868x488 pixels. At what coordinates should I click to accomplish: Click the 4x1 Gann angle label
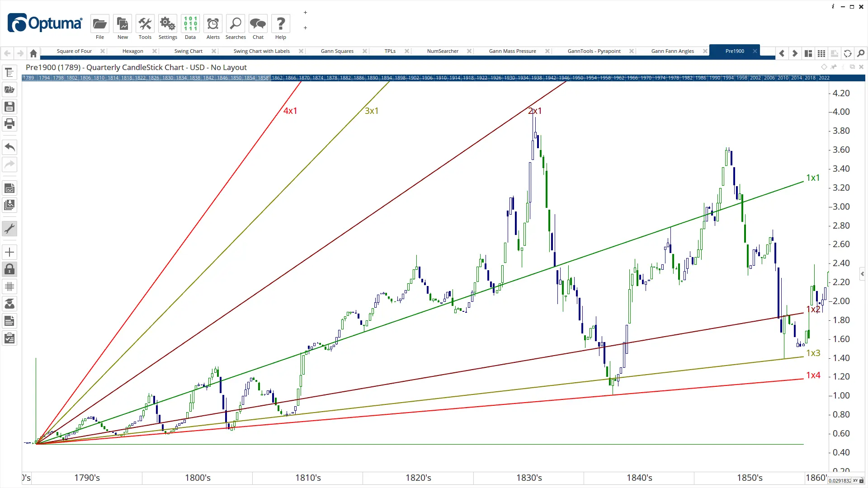pos(290,111)
